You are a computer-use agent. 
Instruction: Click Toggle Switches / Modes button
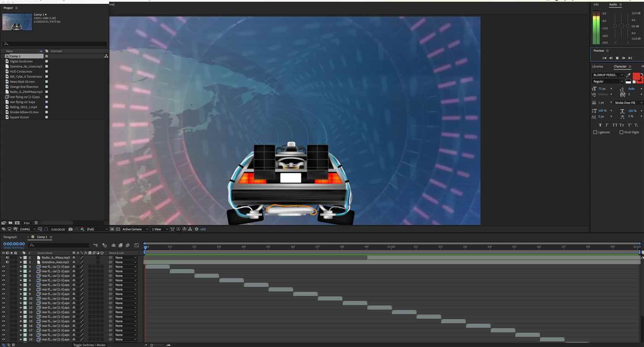click(x=89, y=345)
